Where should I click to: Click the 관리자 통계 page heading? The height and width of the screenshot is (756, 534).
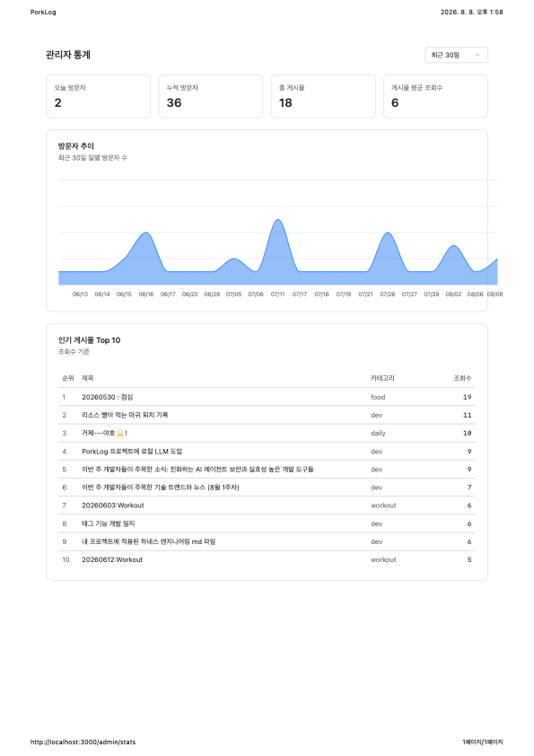(x=68, y=55)
